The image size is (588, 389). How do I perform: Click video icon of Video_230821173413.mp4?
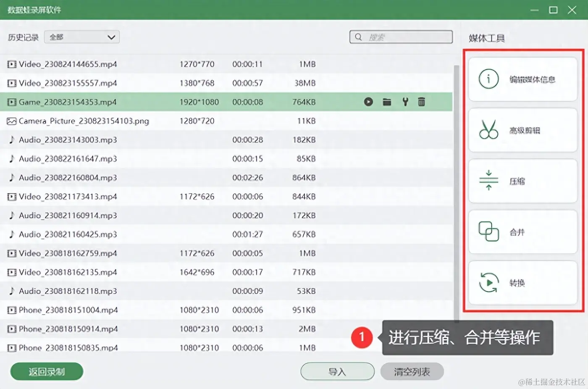(12, 197)
